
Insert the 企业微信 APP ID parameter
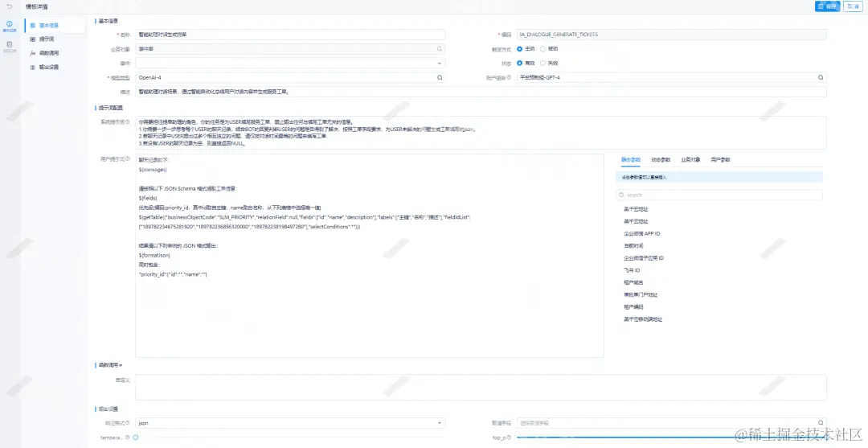(641, 234)
